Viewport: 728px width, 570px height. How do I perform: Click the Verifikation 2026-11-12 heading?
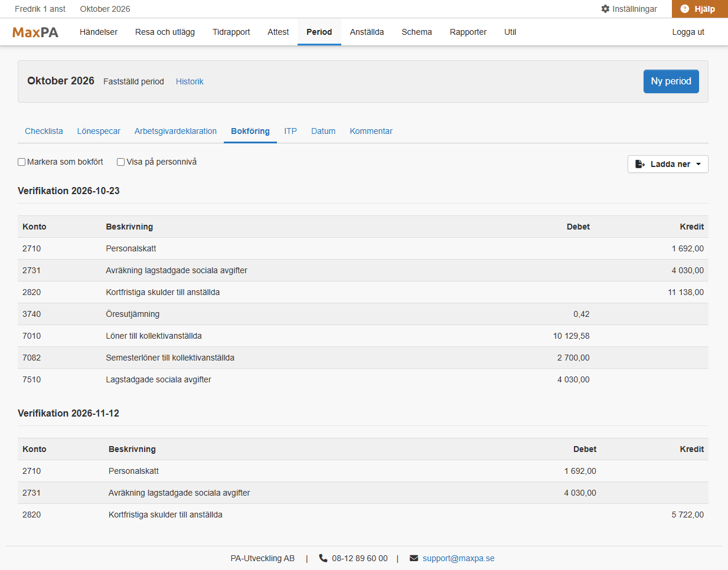(x=68, y=413)
